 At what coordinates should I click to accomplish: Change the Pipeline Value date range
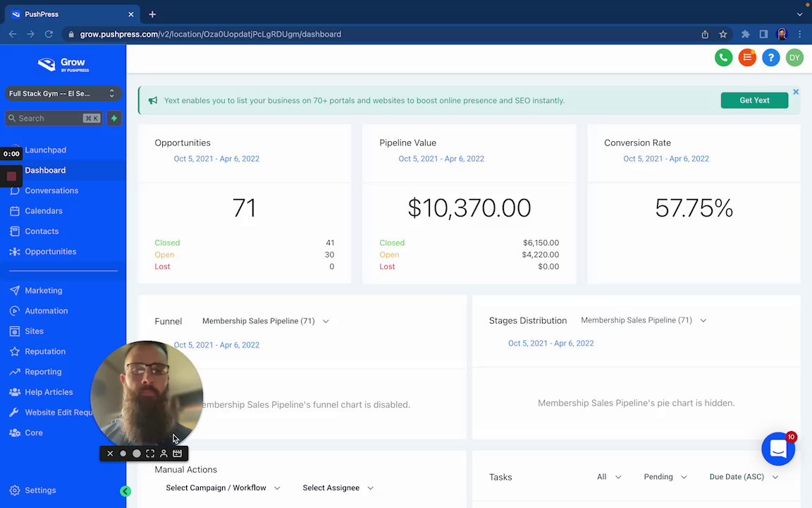click(x=441, y=159)
